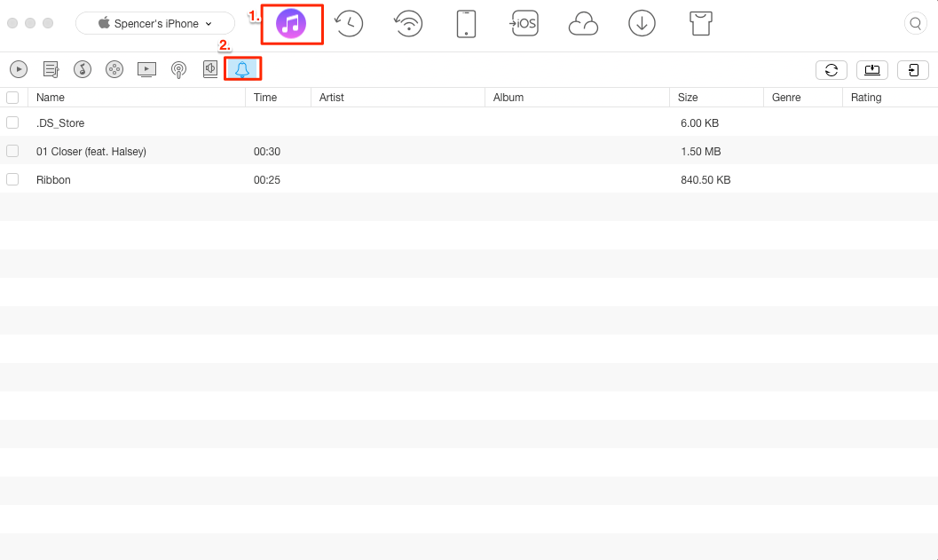Click the red close window button

coord(12,23)
